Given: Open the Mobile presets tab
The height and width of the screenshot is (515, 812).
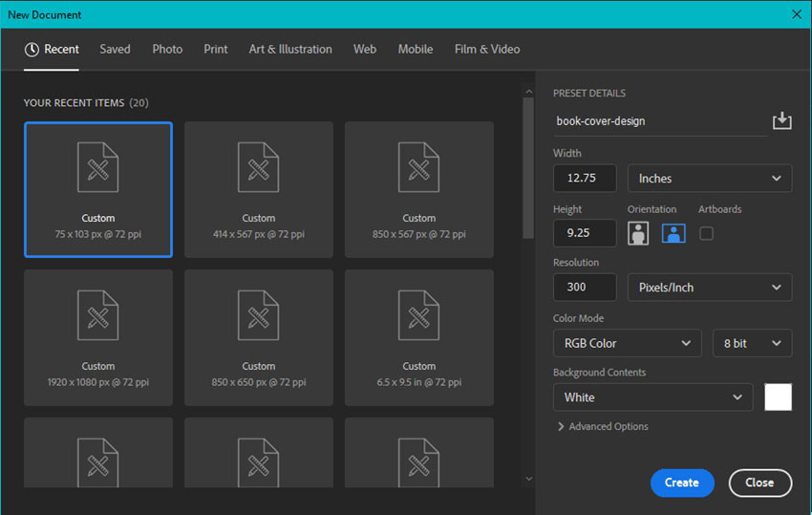Looking at the screenshot, I should pyautogui.click(x=416, y=50).
